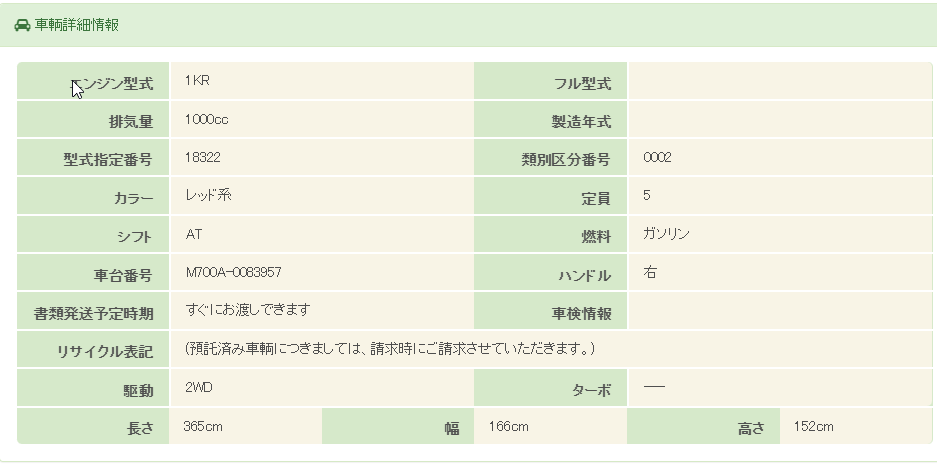Click the car icon in the header
The image size is (937, 464).
click(x=22, y=25)
